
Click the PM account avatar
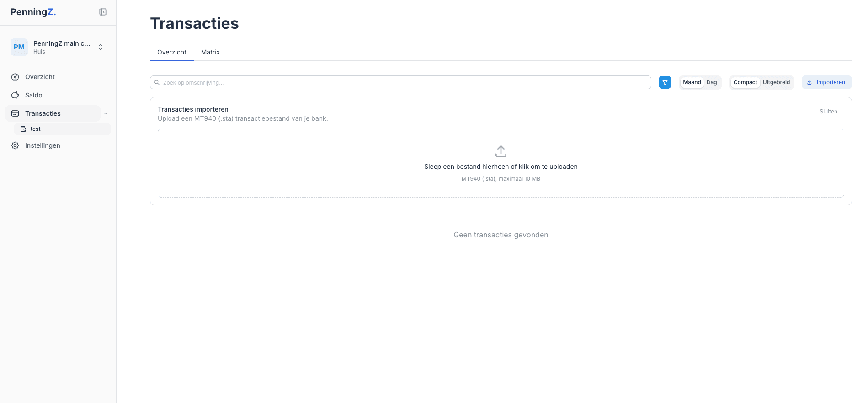pyautogui.click(x=19, y=47)
